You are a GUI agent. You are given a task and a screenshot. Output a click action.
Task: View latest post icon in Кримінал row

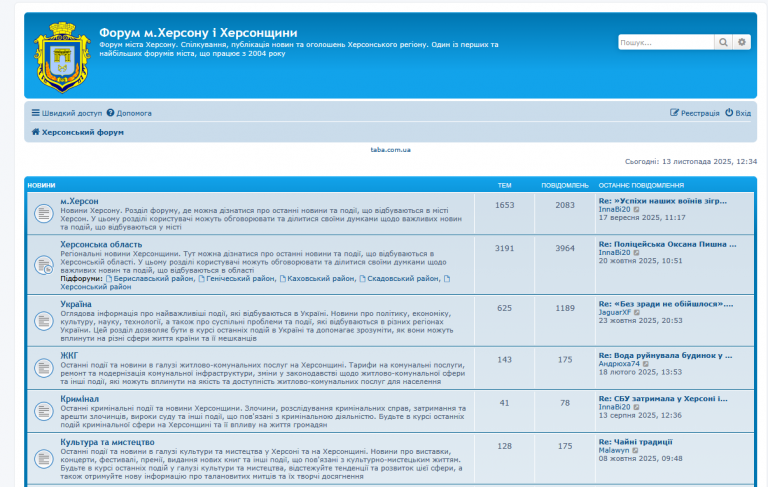point(636,407)
